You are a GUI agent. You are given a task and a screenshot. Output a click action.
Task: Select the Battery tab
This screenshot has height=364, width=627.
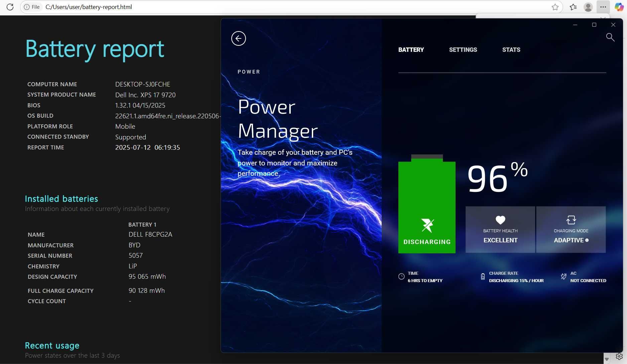(411, 50)
